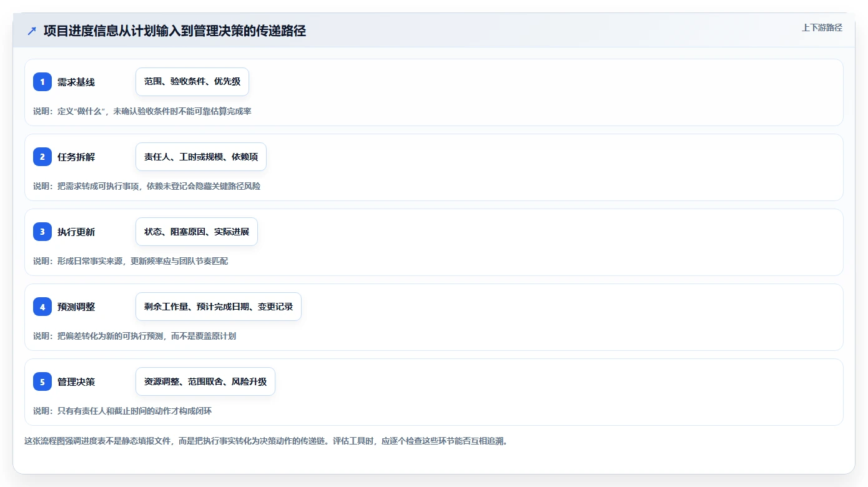Viewport: 868px width, 487px height.
Task: Click the note starting 说明：把偏差转化为新的可执行预测
Action: (134, 336)
